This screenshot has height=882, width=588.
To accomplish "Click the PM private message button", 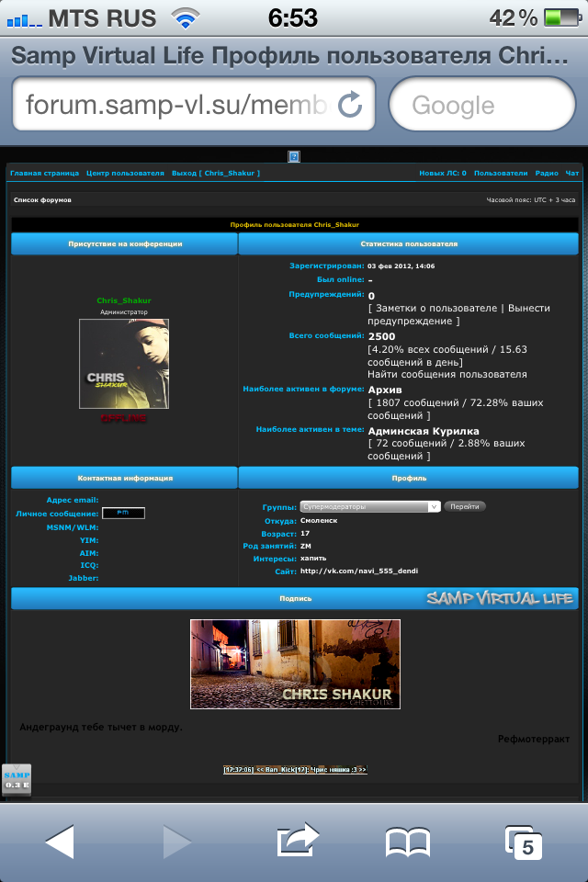I will click(123, 513).
